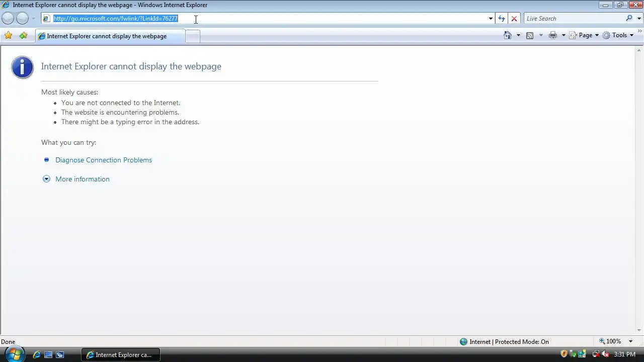Click the vertical scrollbar up arrow
The height and width of the screenshot is (362, 644).
(639, 50)
